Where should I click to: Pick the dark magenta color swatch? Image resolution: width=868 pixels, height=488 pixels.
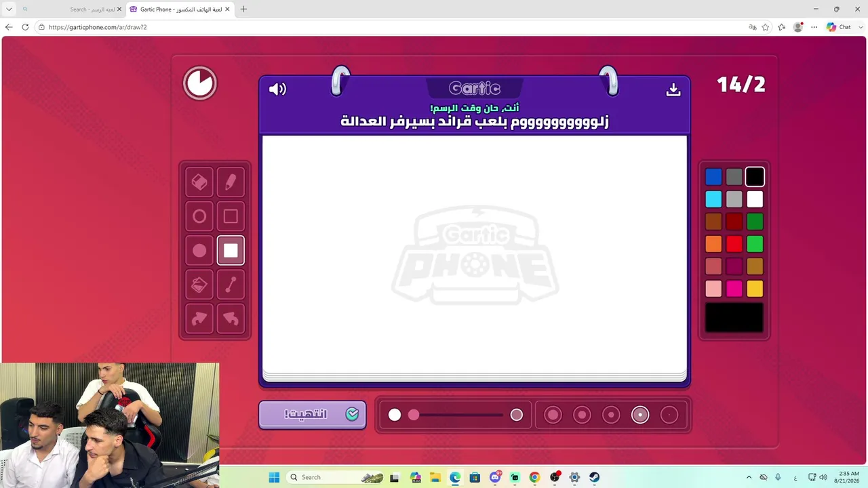[734, 266]
